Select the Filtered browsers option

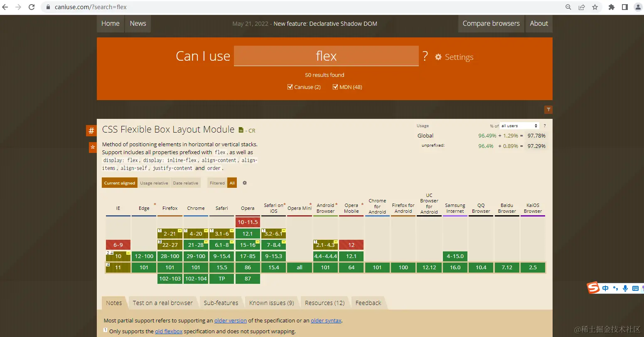tap(217, 183)
